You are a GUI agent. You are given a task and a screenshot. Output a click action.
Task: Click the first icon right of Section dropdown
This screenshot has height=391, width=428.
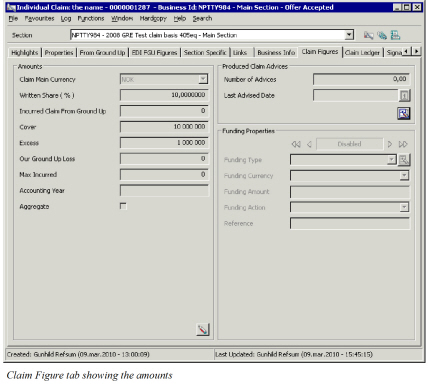click(x=368, y=35)
